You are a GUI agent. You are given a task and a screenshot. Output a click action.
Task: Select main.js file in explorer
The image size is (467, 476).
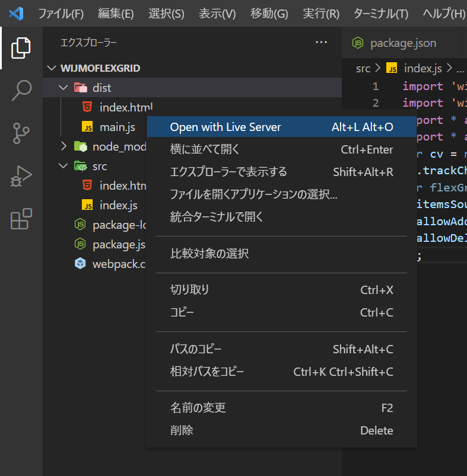(x=117, y=127)
